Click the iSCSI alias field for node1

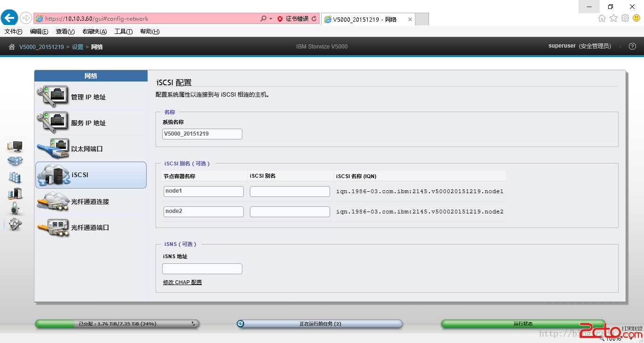[290, 191]
